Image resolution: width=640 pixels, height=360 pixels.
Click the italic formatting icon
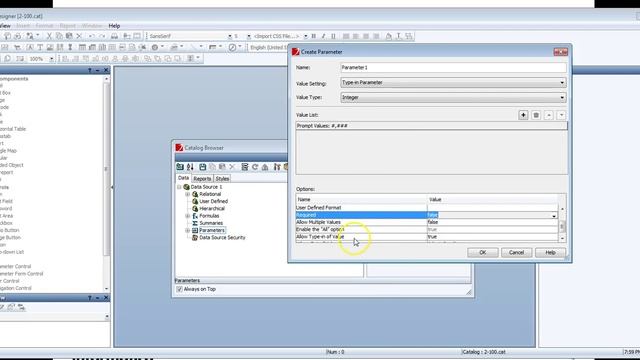(x=323, y=36)
